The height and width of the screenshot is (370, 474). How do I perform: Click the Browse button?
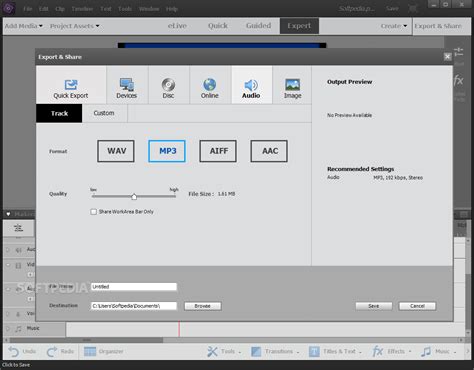202,306
